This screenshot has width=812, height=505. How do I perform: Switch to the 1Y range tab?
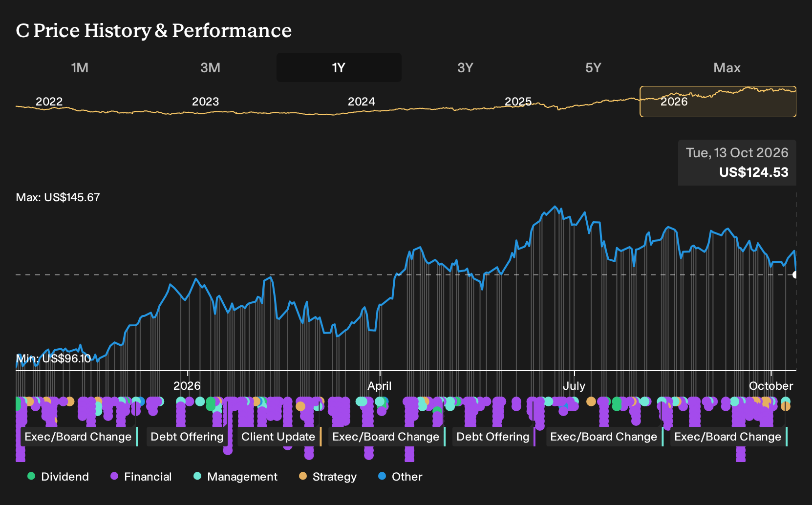(x=339, y=67)
